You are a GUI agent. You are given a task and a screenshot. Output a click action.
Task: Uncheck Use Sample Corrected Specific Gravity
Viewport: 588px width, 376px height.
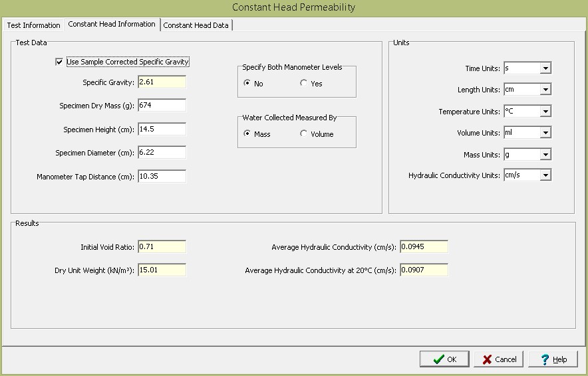click(x=60, y=62)
